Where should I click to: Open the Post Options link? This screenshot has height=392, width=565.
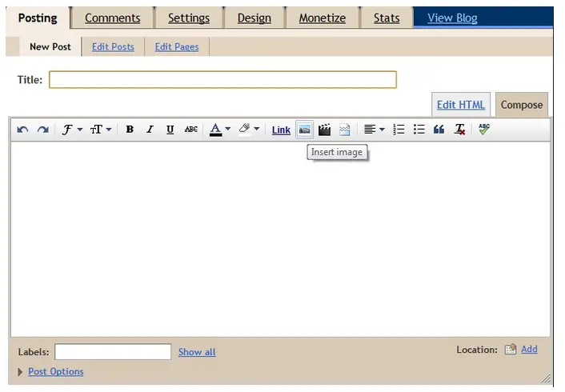point(56,371)
